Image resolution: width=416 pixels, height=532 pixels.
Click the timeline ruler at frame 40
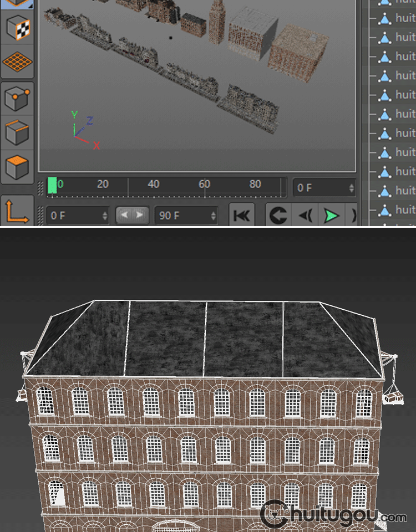[154, 186]
